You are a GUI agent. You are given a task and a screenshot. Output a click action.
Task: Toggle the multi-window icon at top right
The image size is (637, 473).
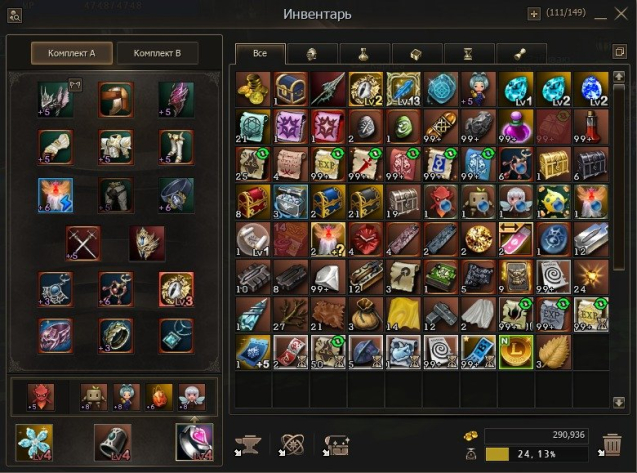point(620,52)
